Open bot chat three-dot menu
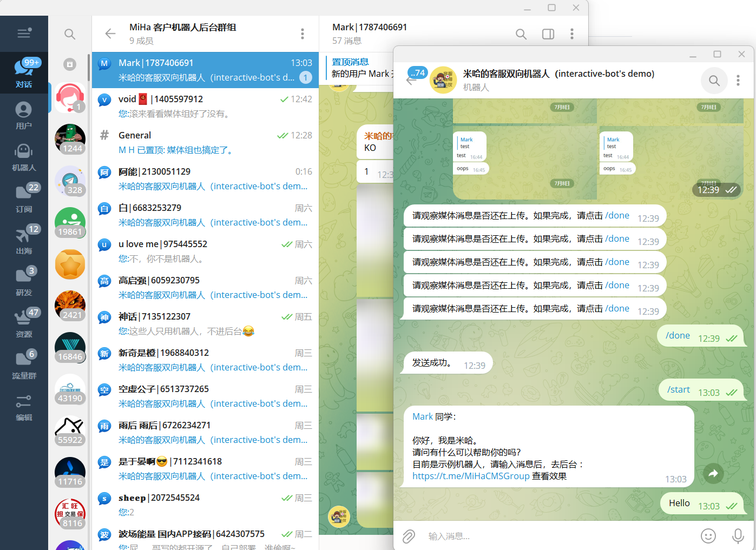This screenshot has width=756, height=550. (738, 81)
